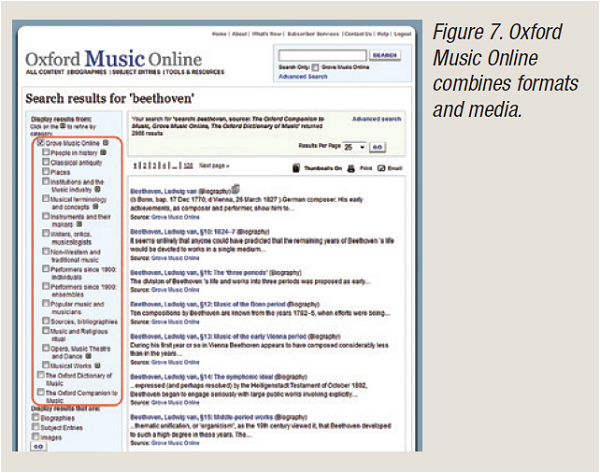Viewport: 600px width, 473px height.
Task: Check The Oxford Dictionary of Music checkbox
Action: tap(41, 375)
